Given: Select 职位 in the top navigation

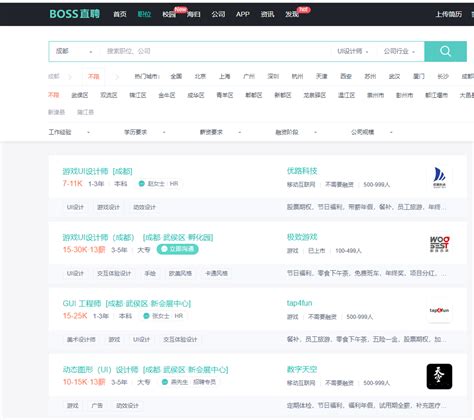Looking at the screenshot, I should point(144,14).
